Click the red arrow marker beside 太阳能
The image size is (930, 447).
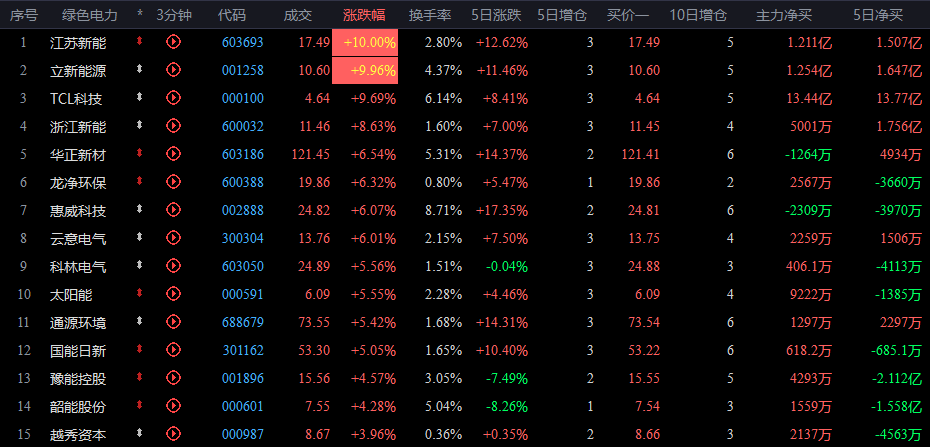tap(140, 293)
